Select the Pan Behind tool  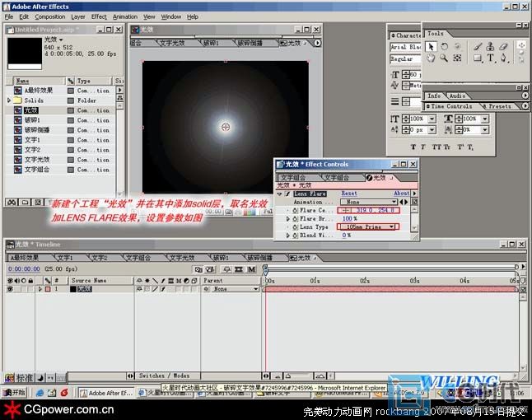point(457,58)
